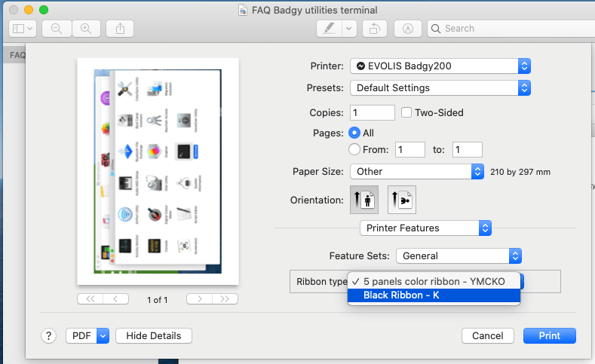Screen dimensions: 595x364
Task: Select the highlight pen tool
Action: [329, 29]
